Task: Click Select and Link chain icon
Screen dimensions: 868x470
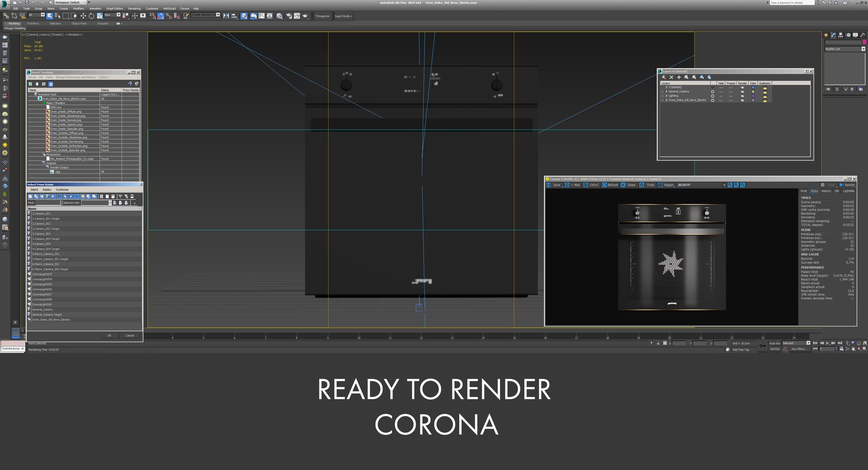Action: pyautogui.click(x=6, y=16)
